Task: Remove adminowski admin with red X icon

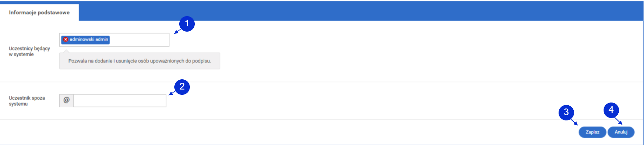Action: point(65,39)
